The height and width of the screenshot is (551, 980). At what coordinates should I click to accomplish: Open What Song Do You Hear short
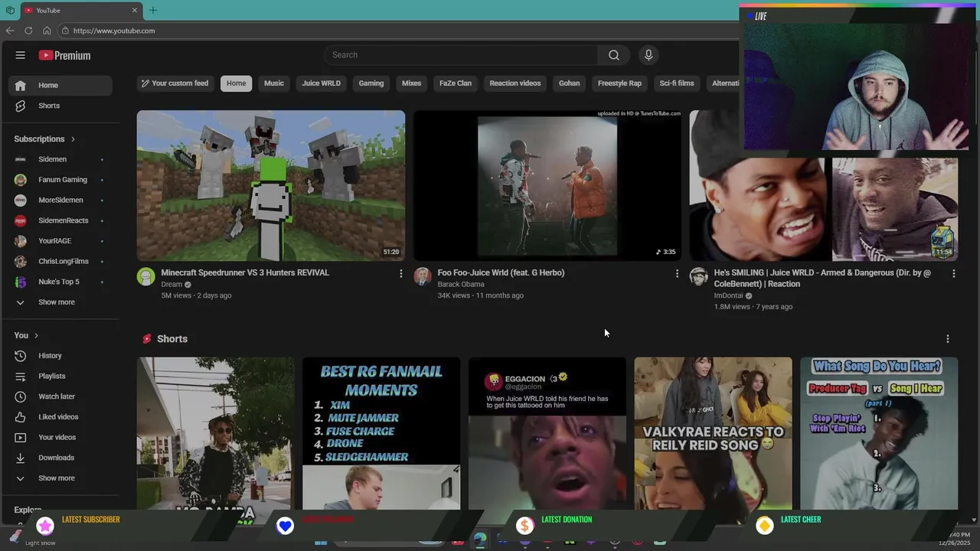point(879,433)
